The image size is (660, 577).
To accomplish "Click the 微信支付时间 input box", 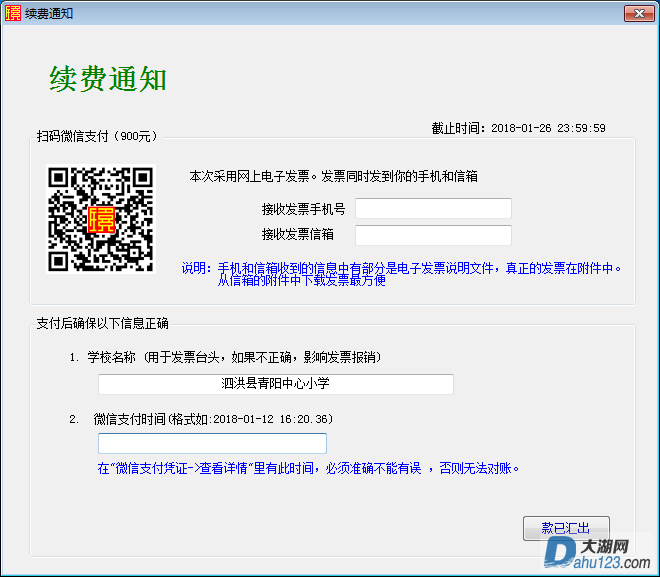I will coord(212,443).
